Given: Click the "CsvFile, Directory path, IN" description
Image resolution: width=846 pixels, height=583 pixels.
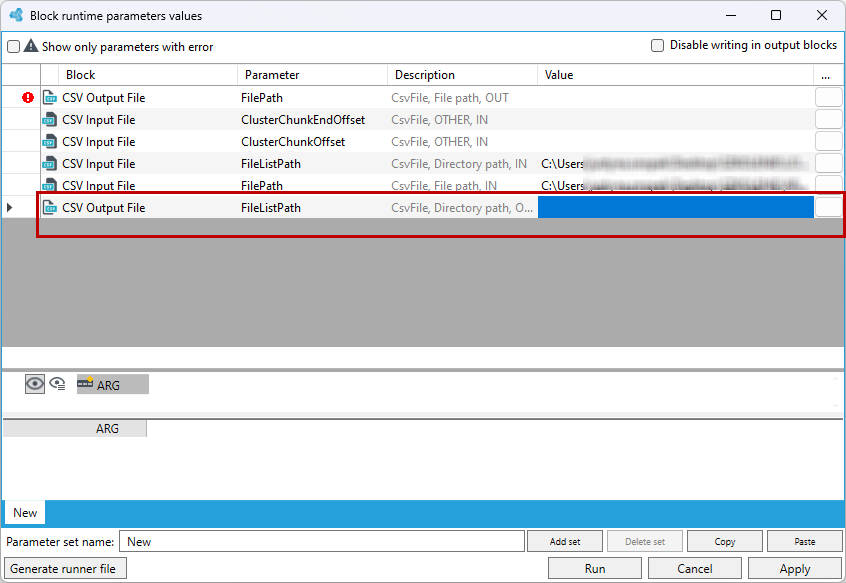Looking at the screenshot, I should (x=459, y=164).
